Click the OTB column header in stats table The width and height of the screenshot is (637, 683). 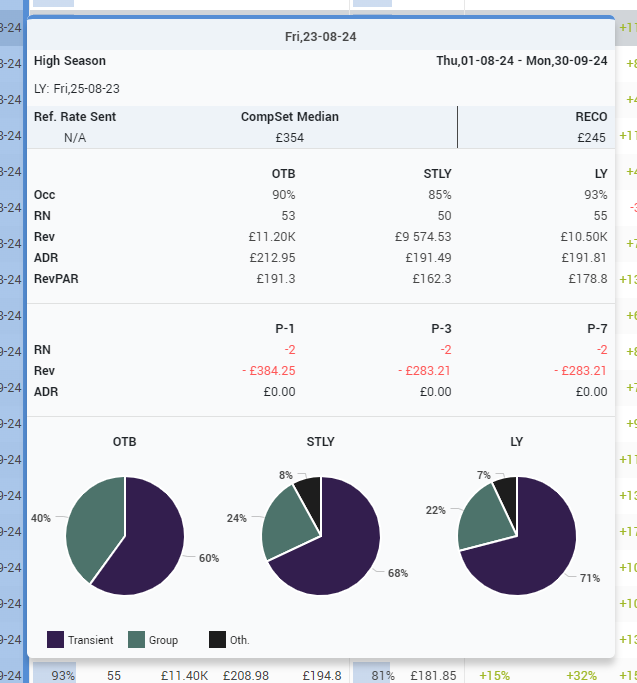[284, 174]
